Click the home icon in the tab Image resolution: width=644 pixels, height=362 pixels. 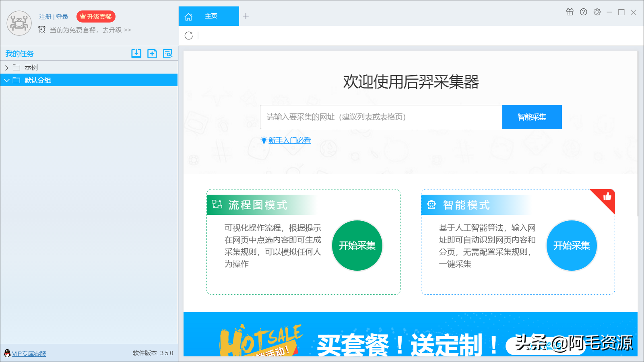188,16
